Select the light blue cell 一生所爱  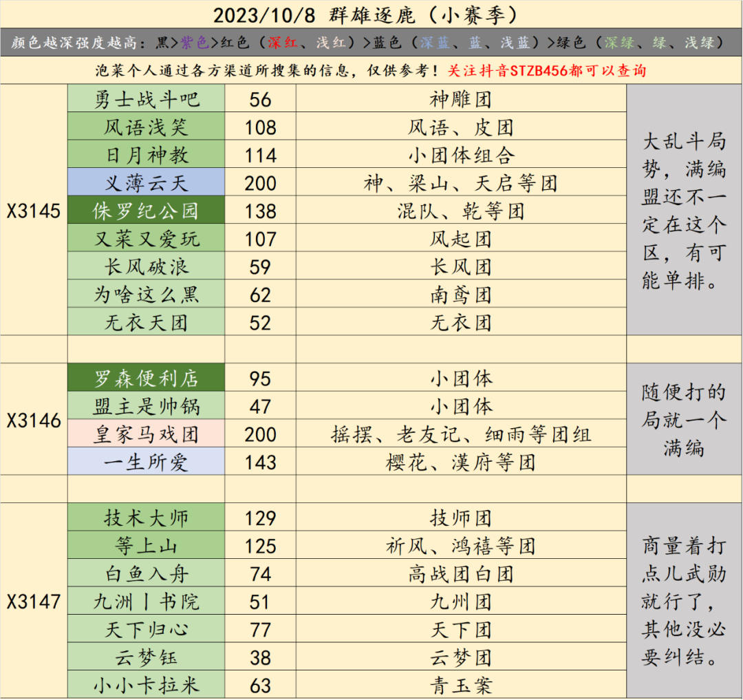click(146, 462)
